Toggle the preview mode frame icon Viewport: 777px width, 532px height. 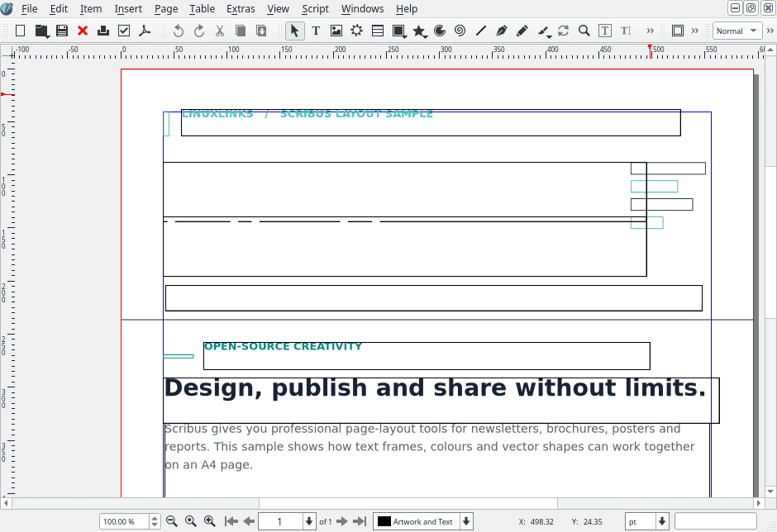[678, 31]
